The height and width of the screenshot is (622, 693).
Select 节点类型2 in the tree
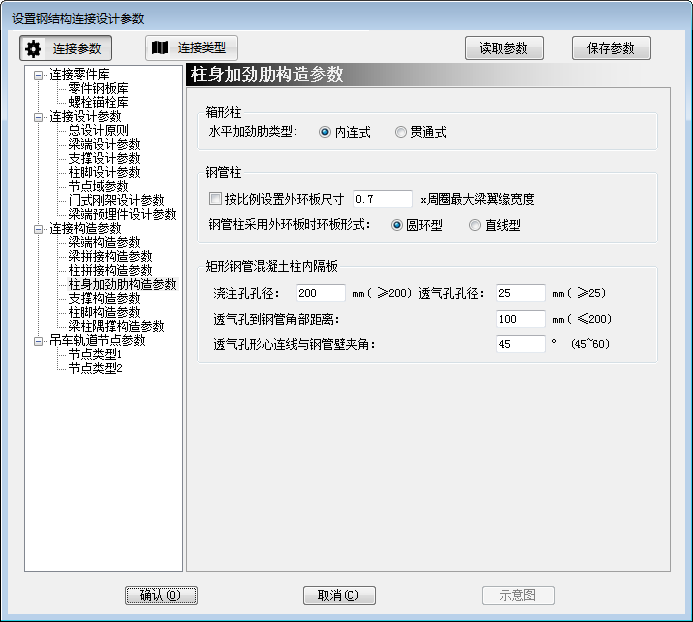pyautogui.click(x=95, y=368)
